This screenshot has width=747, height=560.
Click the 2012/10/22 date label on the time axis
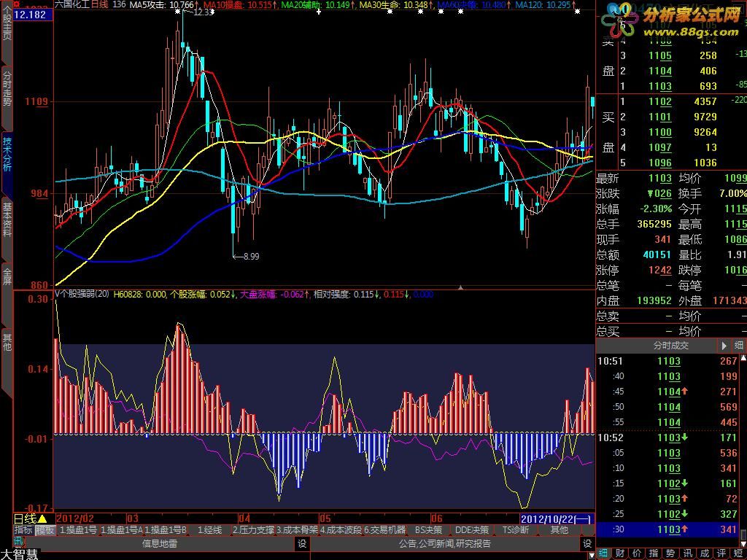(557, 519)
